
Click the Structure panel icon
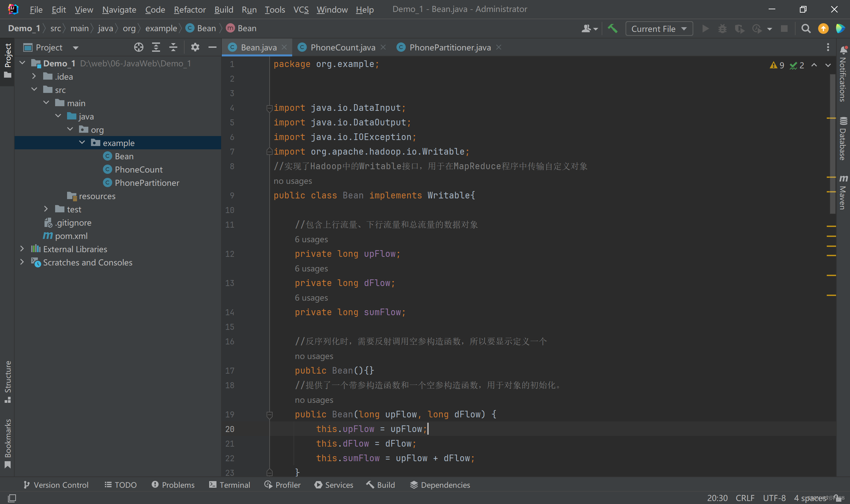click(x=8, y=383)
